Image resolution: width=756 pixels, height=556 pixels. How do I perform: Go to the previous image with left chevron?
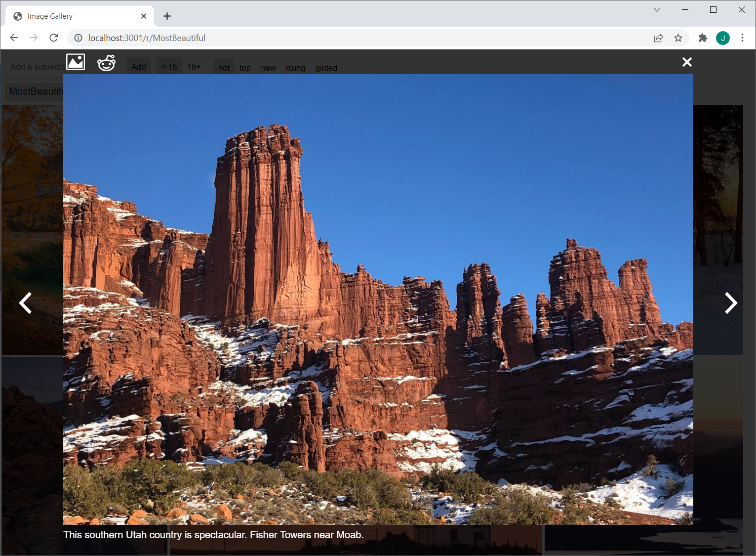tap(25, 303)
